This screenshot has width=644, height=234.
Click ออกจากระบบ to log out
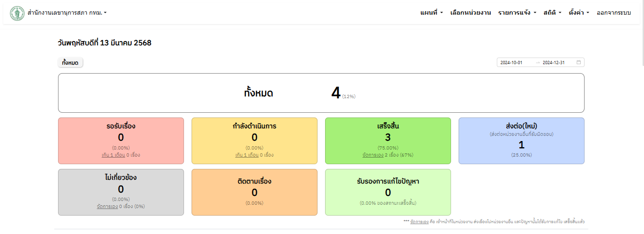pyautogui.click(x=614, y=13)
